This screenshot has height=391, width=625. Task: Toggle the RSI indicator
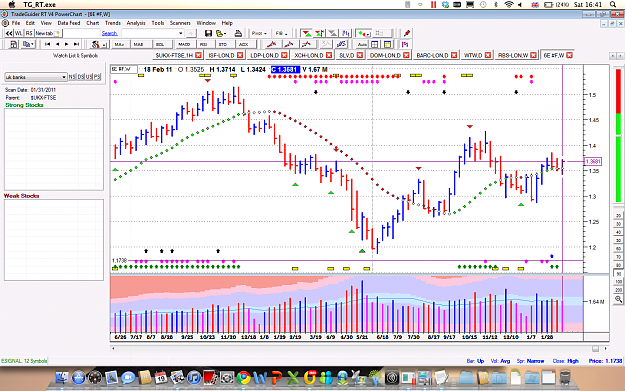[x=204, y=44]
